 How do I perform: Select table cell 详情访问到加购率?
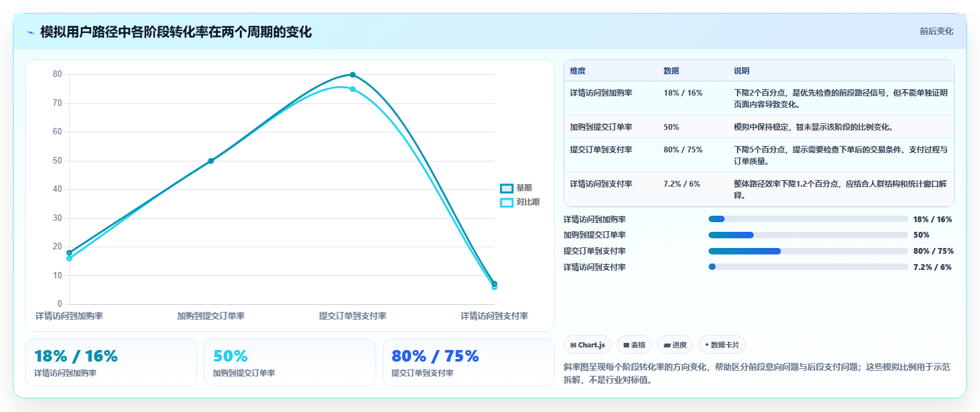click(x=601, y=93)
